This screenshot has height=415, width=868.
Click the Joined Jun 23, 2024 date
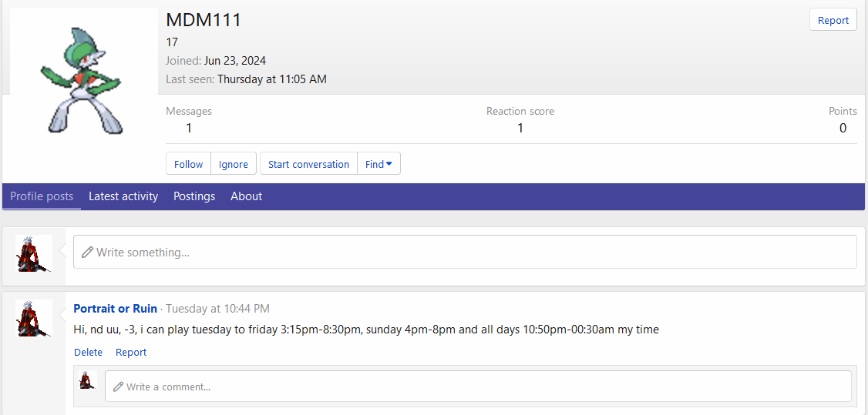(x=234, y=61)
